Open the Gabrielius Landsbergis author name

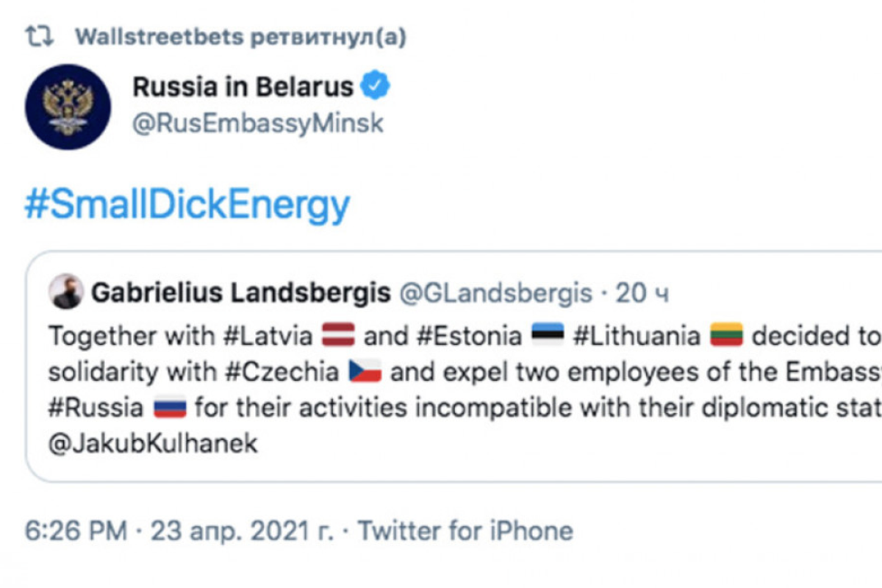(x=241, y=294)
